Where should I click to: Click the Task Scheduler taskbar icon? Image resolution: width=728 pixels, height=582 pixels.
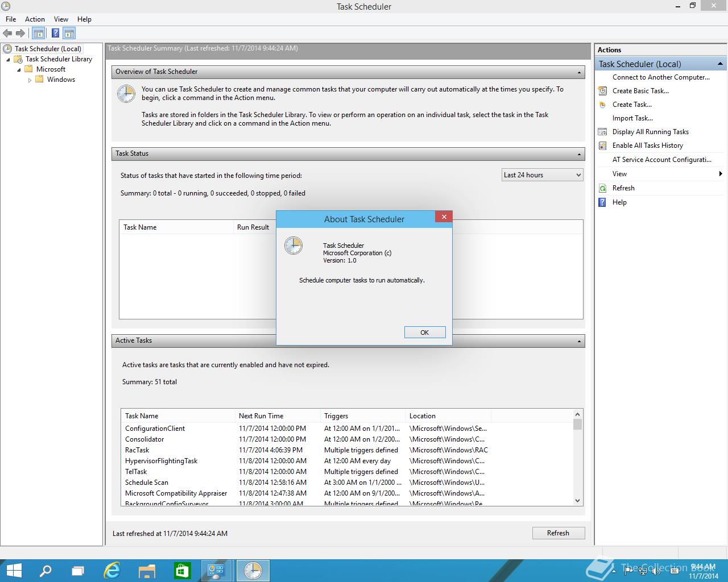pyautogui.click(x=253, y=571)
